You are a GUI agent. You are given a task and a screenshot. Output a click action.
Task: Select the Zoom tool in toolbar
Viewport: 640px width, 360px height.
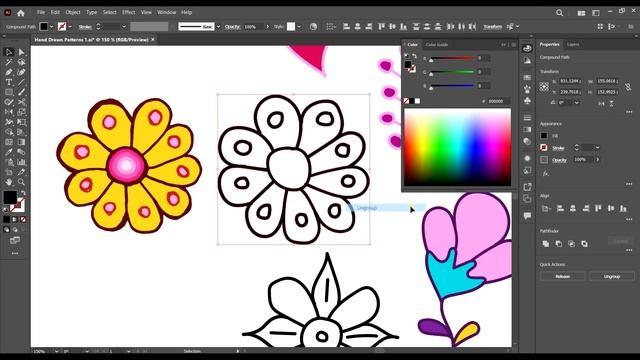point(21,182)
